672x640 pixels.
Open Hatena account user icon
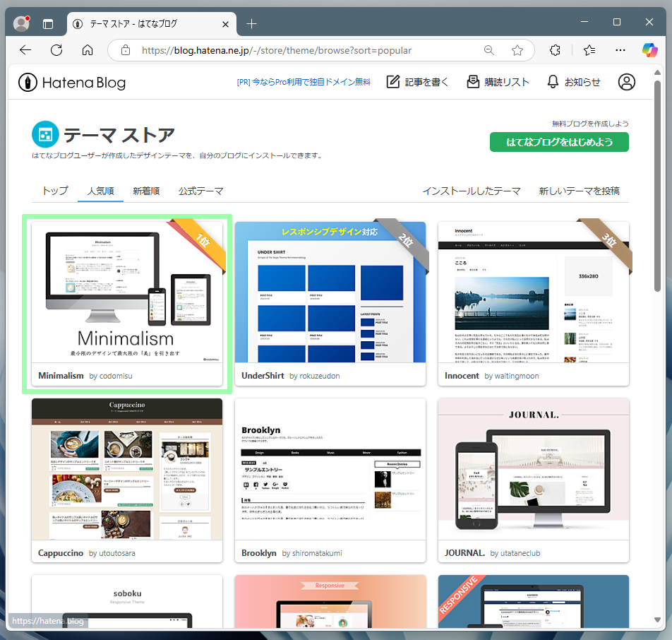click(626, 82)
